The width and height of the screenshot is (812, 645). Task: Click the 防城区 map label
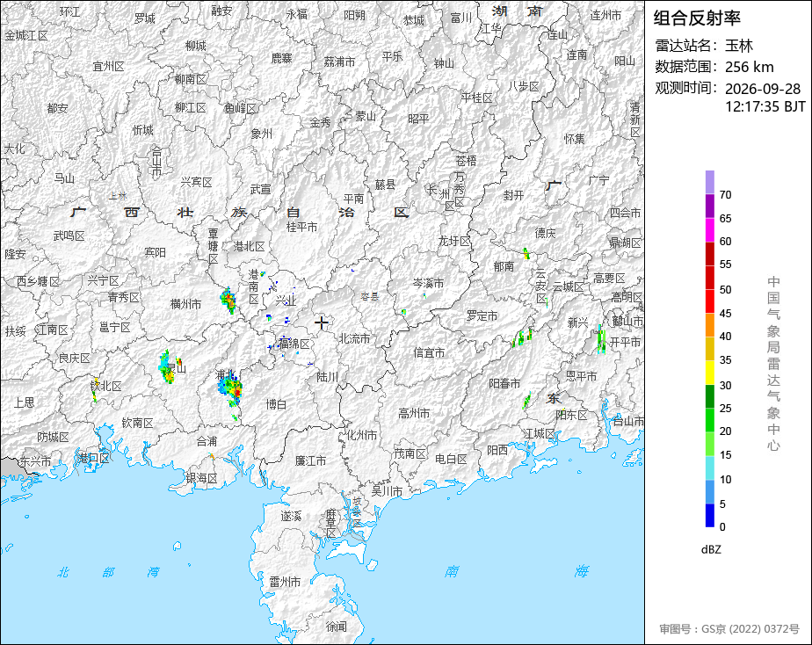(x=53, y=437)
